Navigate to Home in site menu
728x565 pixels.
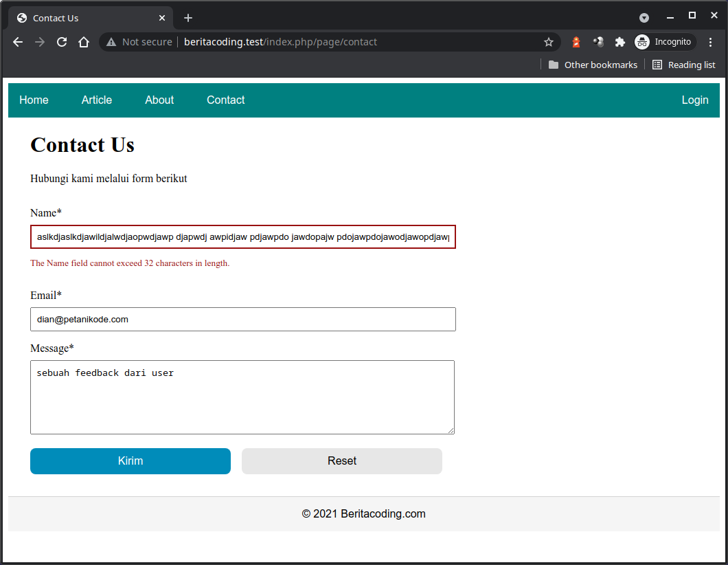point(34,100)
